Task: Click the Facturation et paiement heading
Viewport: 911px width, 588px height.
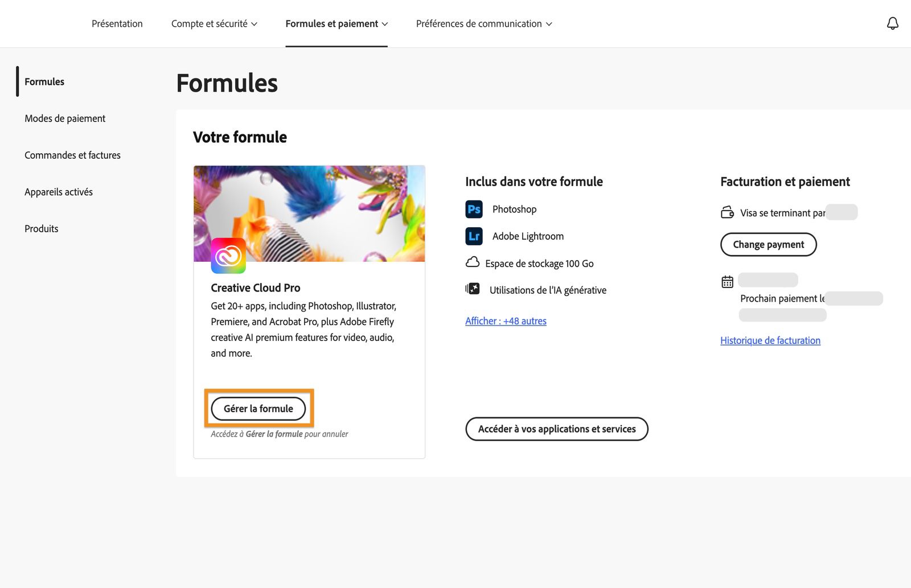Action: pyautogui.click(x=785, y=182)
